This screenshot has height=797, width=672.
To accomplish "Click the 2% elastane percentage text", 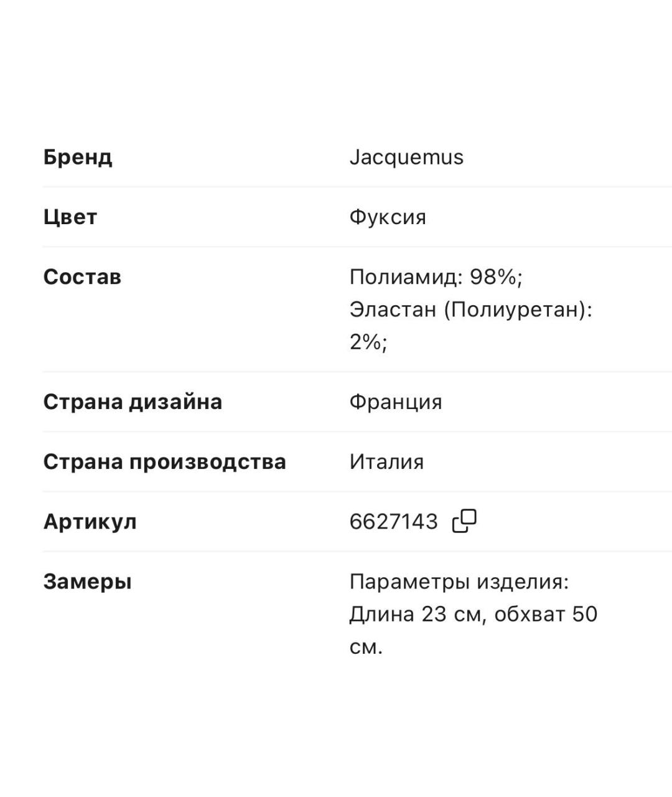I will tap(367, 339).
